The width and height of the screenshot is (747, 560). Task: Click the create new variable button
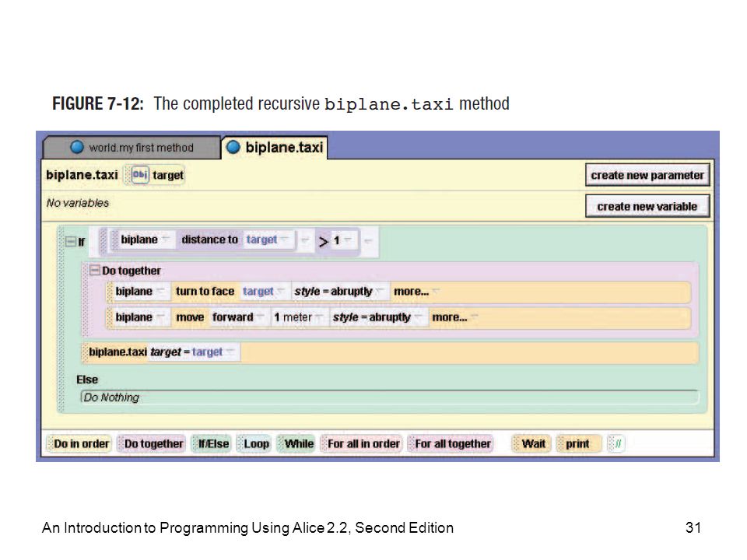coord(647,207)
